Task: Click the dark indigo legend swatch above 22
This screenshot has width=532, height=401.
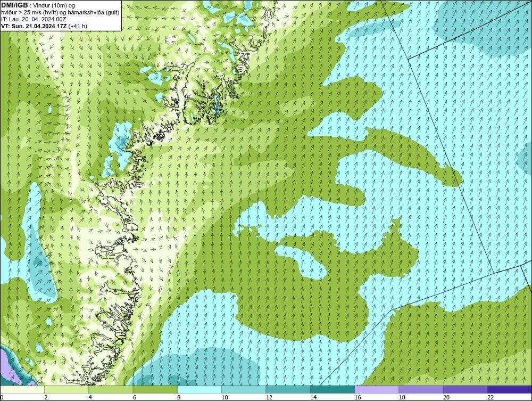Action: (509, 389)
